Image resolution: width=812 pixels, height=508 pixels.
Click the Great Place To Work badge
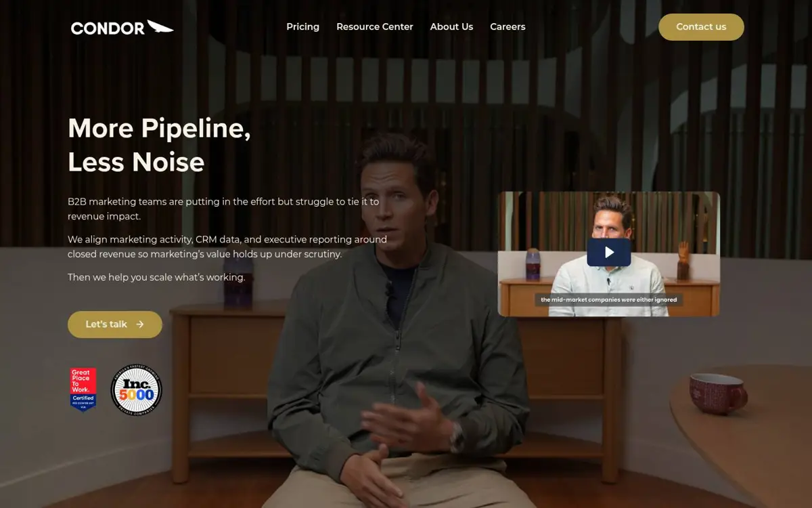[83, 389]
